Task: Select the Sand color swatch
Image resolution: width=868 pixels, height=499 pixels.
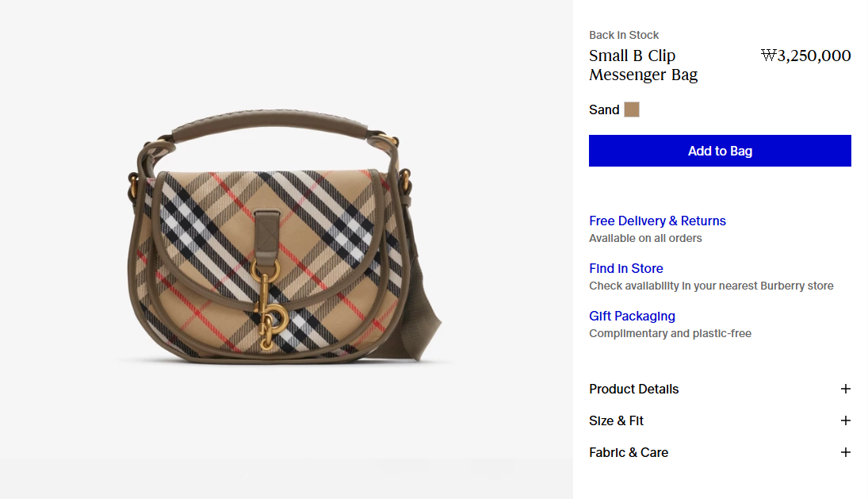Action: (632, 109)
